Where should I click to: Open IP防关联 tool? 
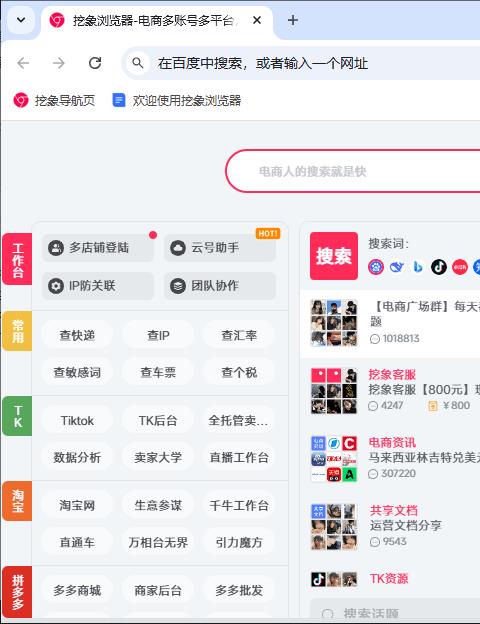pyautogui.click(x=98, y=286)
